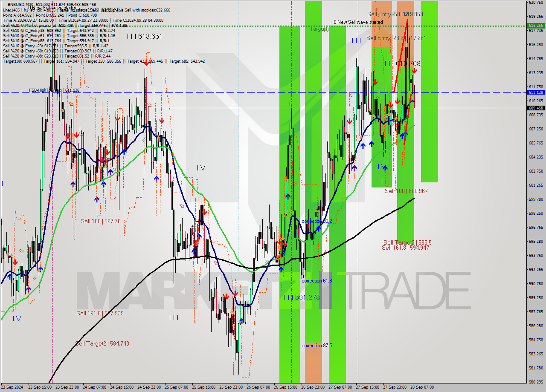Select the 'I I | 610.708' wave label
The image size is (546, 392).
tap(403, 63)
